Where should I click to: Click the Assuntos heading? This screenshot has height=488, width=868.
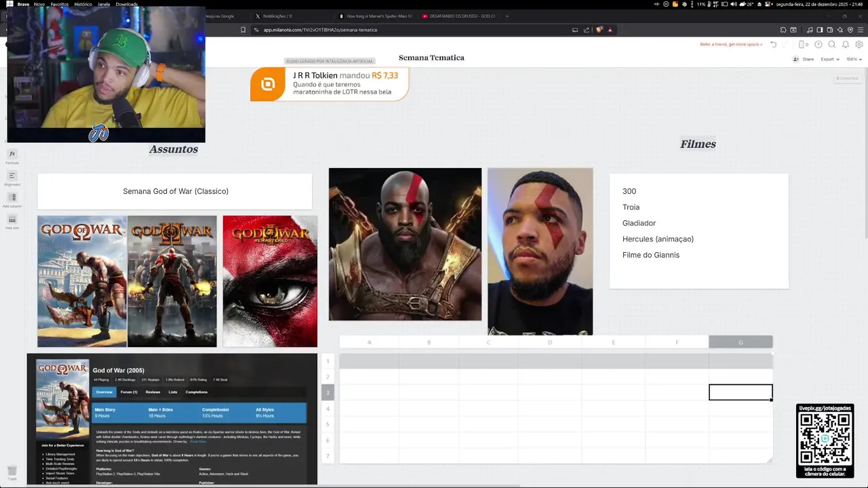point(174,149)
